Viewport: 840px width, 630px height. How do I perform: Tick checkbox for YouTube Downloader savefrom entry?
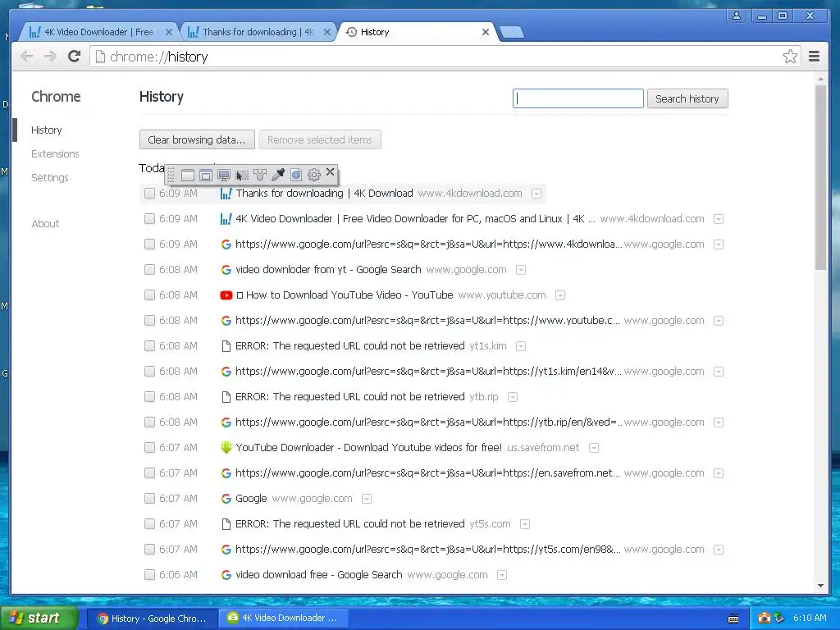click(x=149, y=447)
